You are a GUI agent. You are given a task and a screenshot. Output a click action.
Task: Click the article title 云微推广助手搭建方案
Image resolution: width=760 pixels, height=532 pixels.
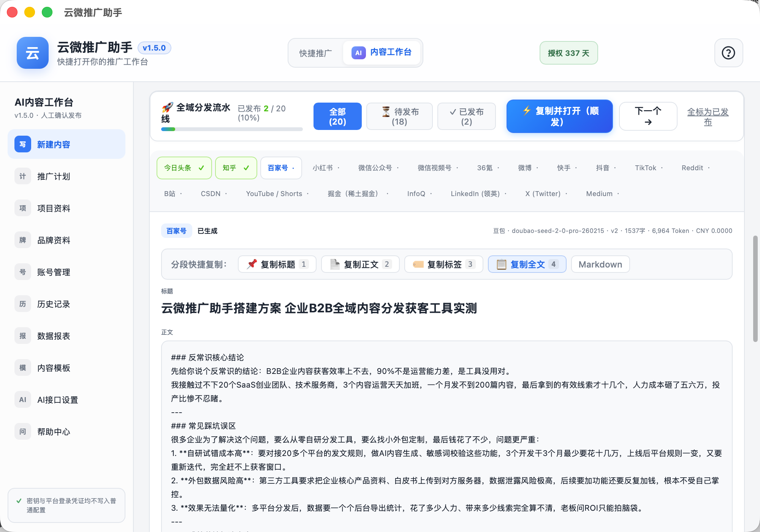tap(319, 308)
